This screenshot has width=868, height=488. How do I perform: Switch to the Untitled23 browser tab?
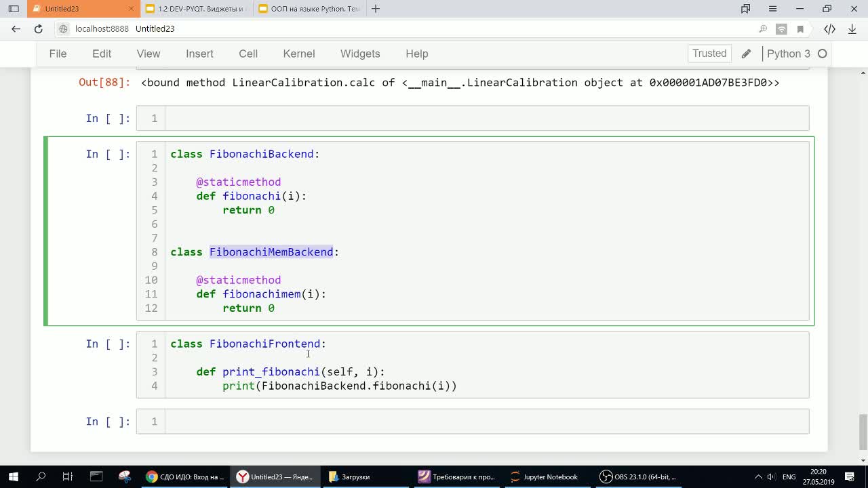(83, 9)
